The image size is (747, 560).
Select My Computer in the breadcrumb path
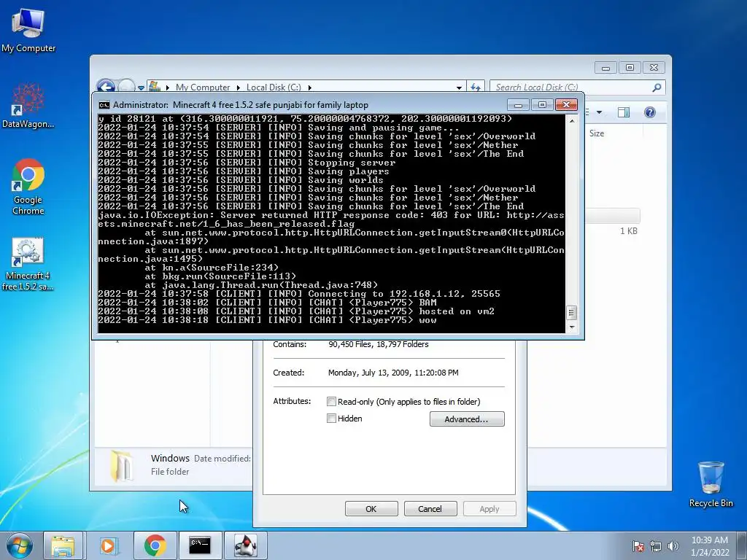(203, 87)
